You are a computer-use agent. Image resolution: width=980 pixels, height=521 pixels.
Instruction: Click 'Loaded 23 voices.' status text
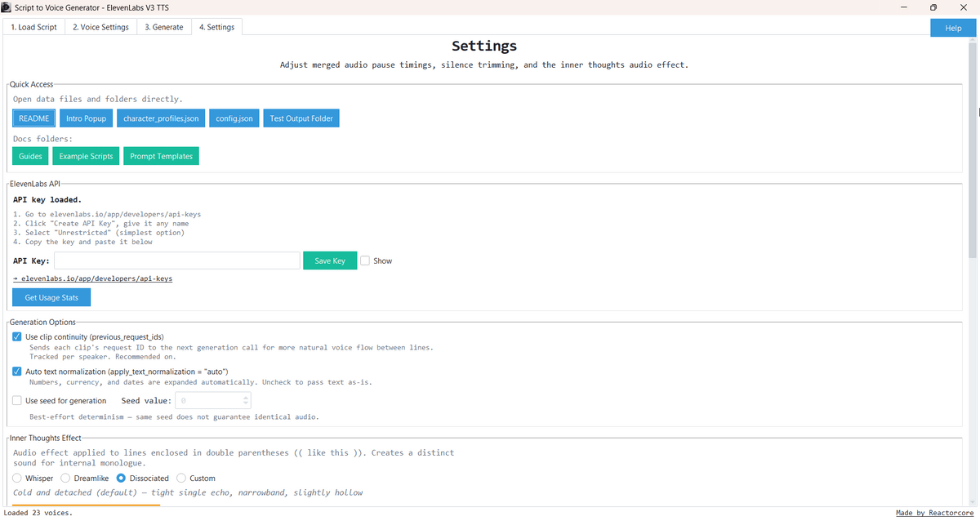pos(38,513)
